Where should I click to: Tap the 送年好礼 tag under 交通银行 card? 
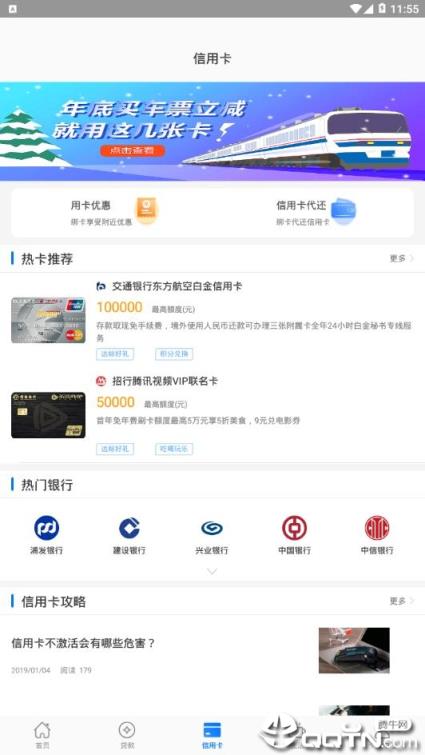tap(115, 354)
